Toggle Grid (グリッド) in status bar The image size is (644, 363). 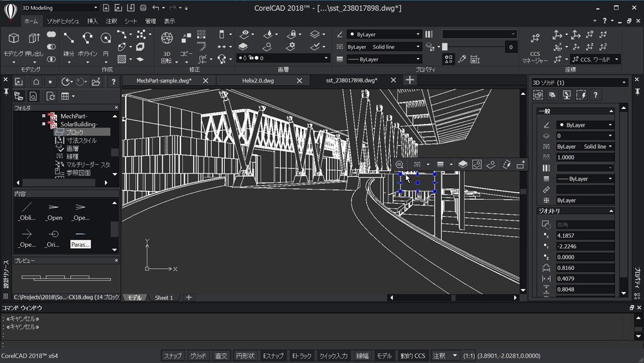click(x=198, y=356)
